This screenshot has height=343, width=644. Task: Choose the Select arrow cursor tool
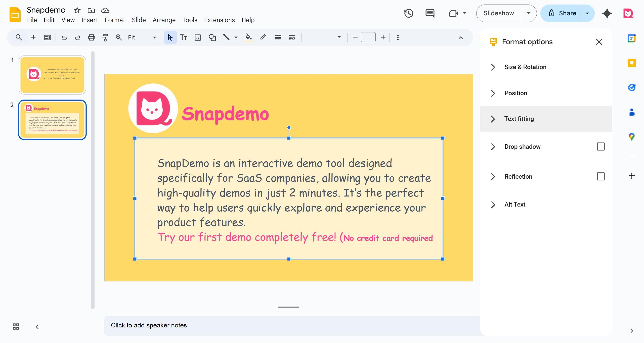pyautogui.click(x=170, y=37)
